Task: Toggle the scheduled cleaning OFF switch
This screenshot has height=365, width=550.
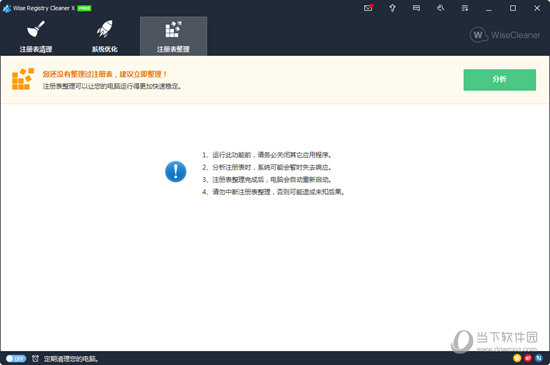Action: [16, 358]
